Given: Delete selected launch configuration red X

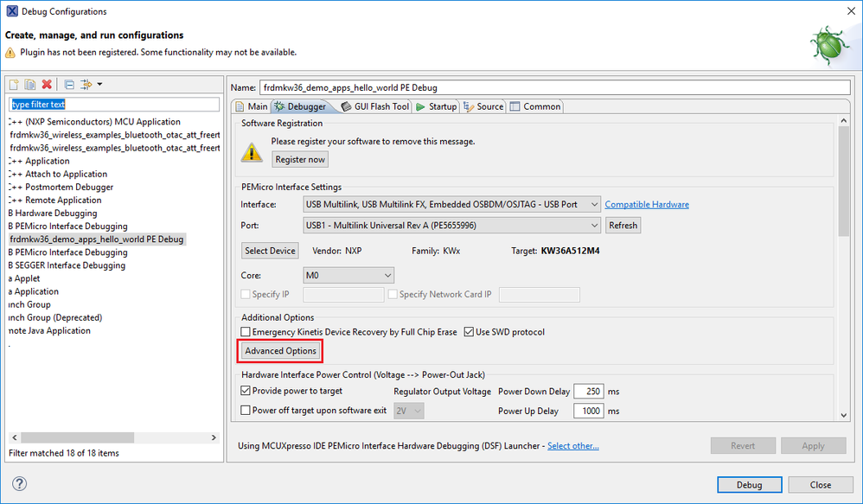Looking at the screenshot, I should pyautogui.click(x=47, y=84).
